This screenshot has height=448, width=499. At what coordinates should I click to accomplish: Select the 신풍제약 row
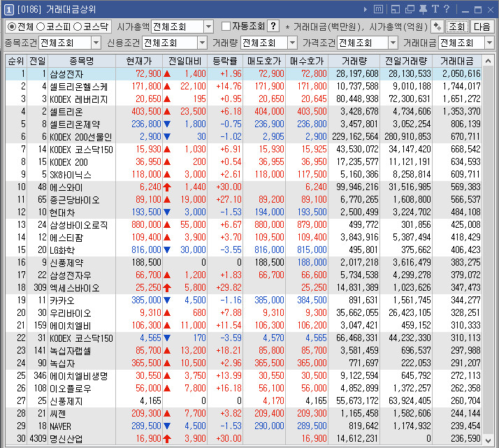click(243, 263)
